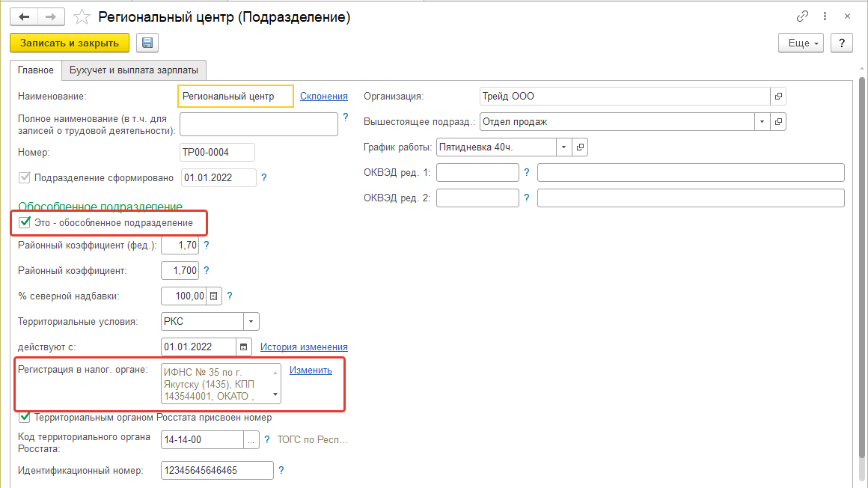Expand Вышестоящее подразделение dropdown

click(762, 121)
